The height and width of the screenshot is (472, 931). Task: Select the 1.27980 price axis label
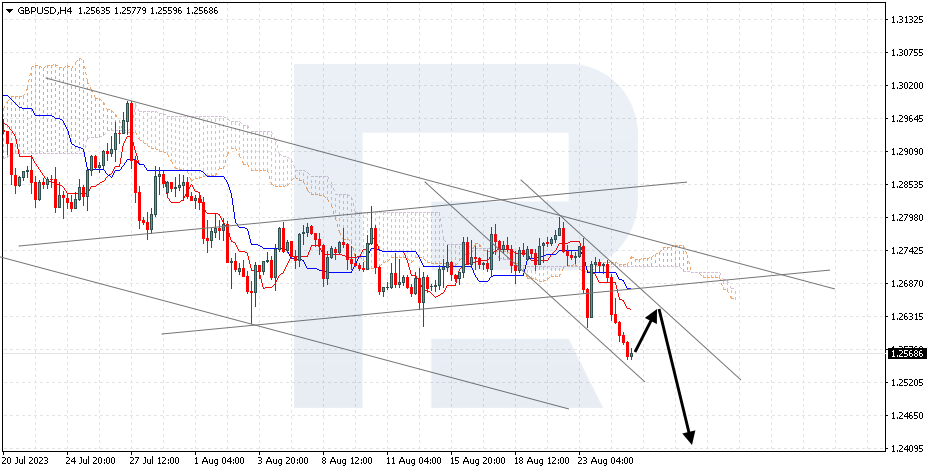point(905,217)
